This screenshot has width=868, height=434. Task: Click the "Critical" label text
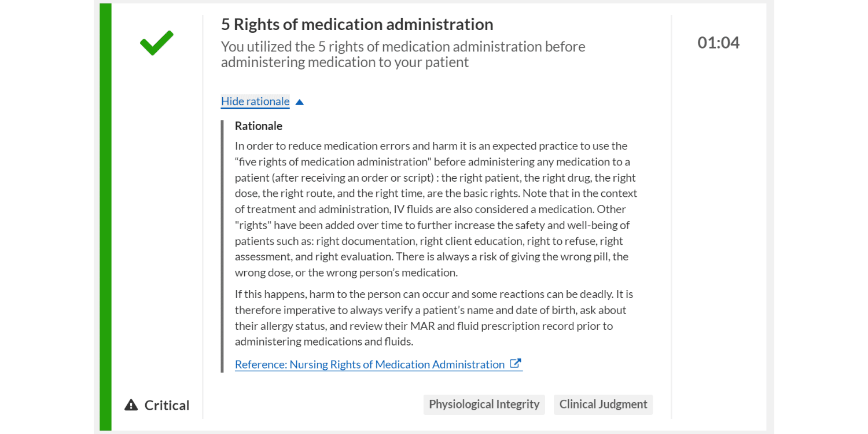point(167,405)
